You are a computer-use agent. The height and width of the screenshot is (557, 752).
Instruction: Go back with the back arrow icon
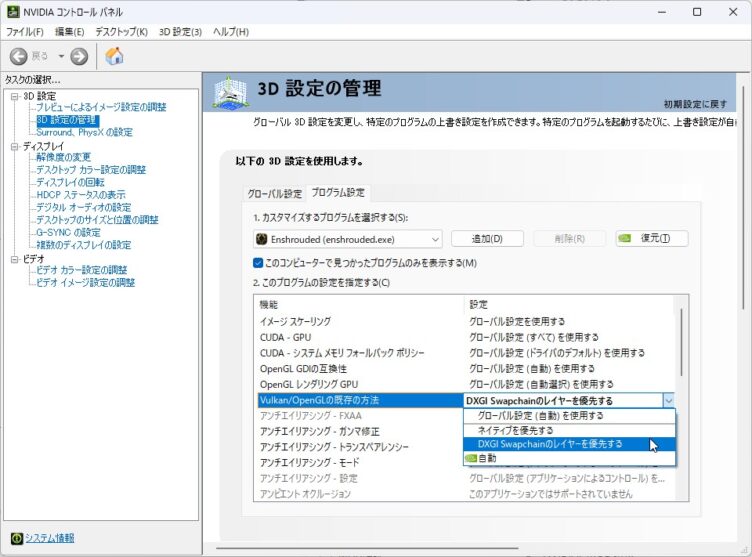point(19,57)
